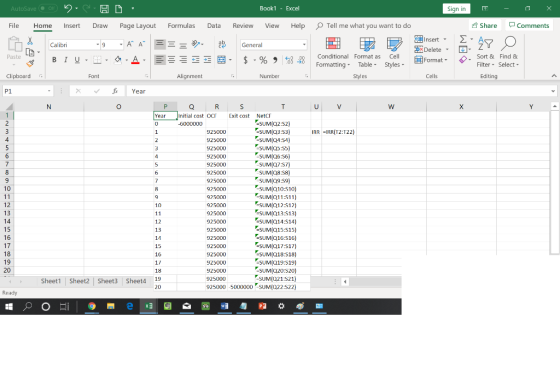Save the workbook with the floppy icon

(x=104, y=9)
